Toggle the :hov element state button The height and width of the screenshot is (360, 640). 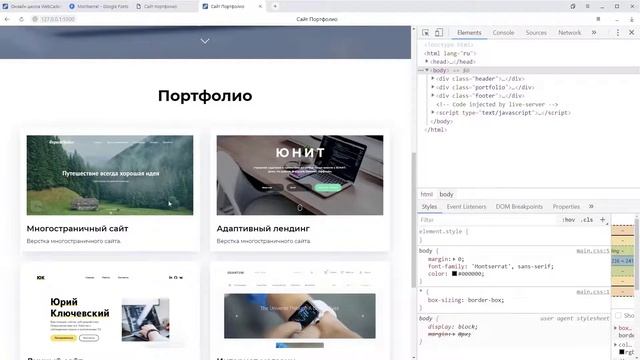click(568, 220)
